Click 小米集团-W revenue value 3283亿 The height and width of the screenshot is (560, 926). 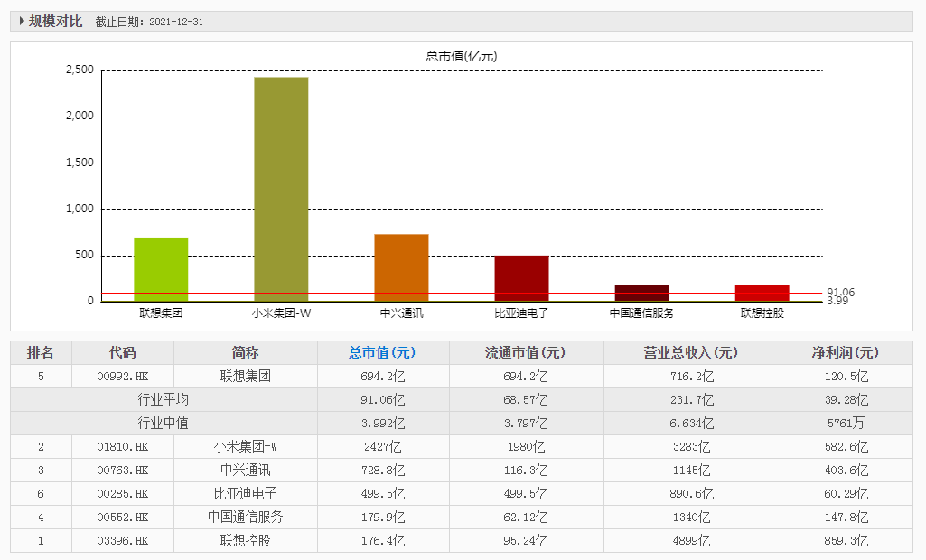[x=691, y=446]
